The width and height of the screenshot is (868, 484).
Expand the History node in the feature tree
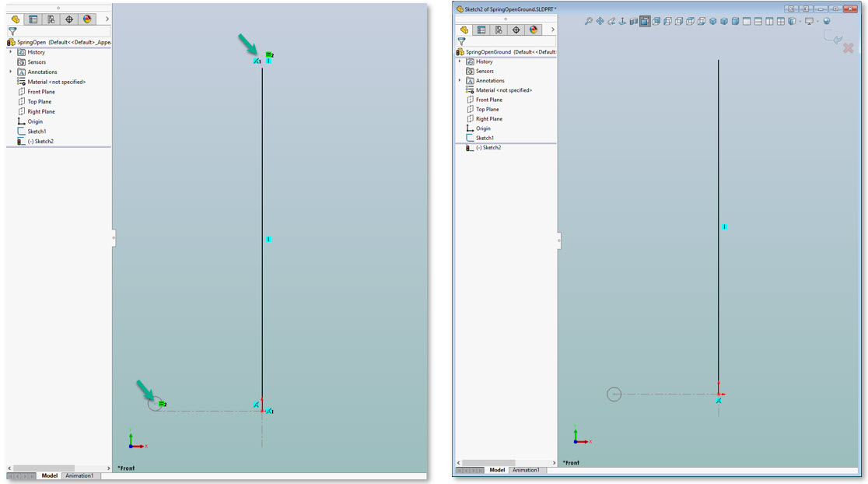[459, 61]
